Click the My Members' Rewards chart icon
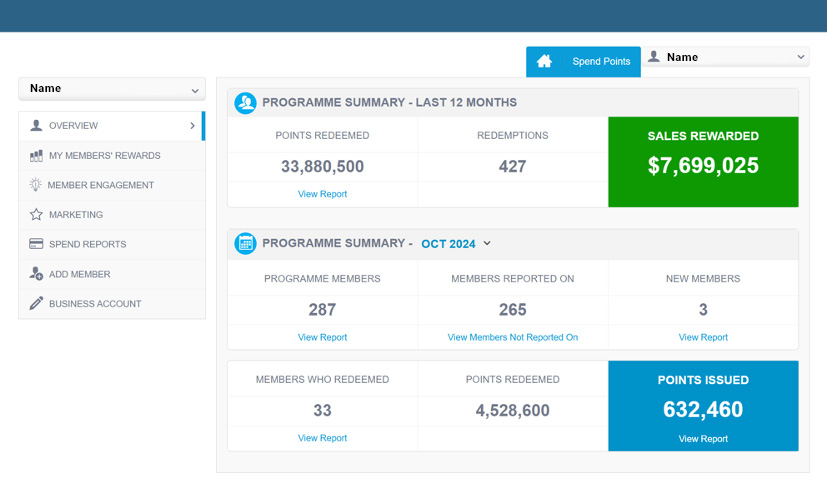Image resolution: width=827 pixels, height=488 pixels. click(36, 156)
